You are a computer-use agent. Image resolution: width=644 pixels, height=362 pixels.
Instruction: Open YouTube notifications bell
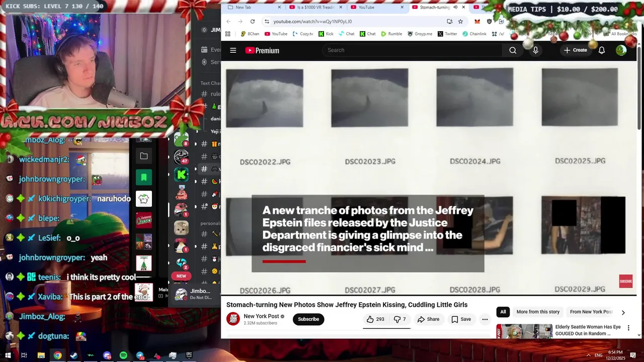(601, 50)
